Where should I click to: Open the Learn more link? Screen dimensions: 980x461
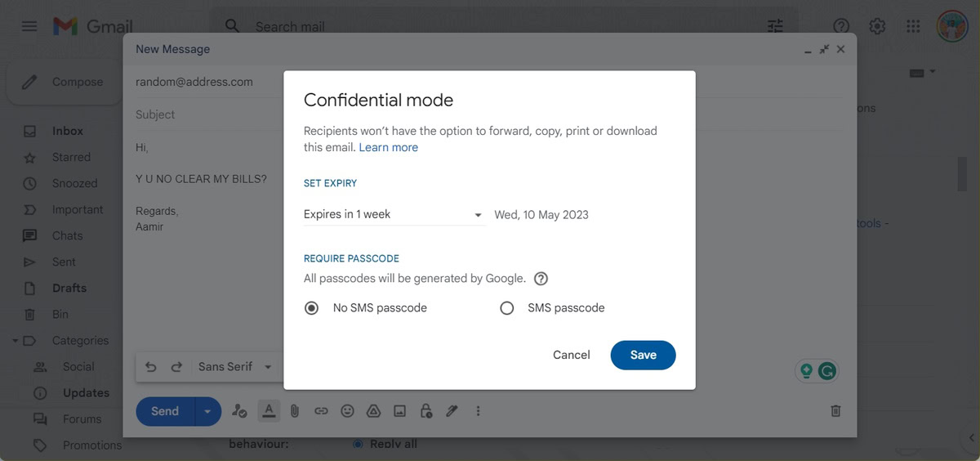tap(388, 148)
